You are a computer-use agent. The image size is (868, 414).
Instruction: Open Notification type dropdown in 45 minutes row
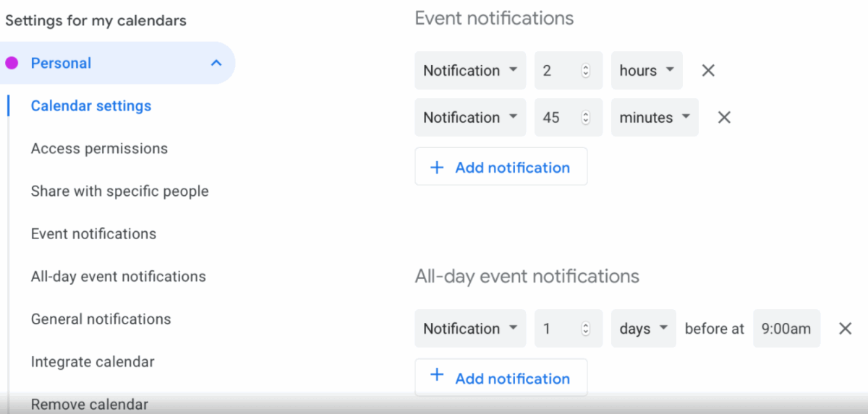tap(470, 118)
